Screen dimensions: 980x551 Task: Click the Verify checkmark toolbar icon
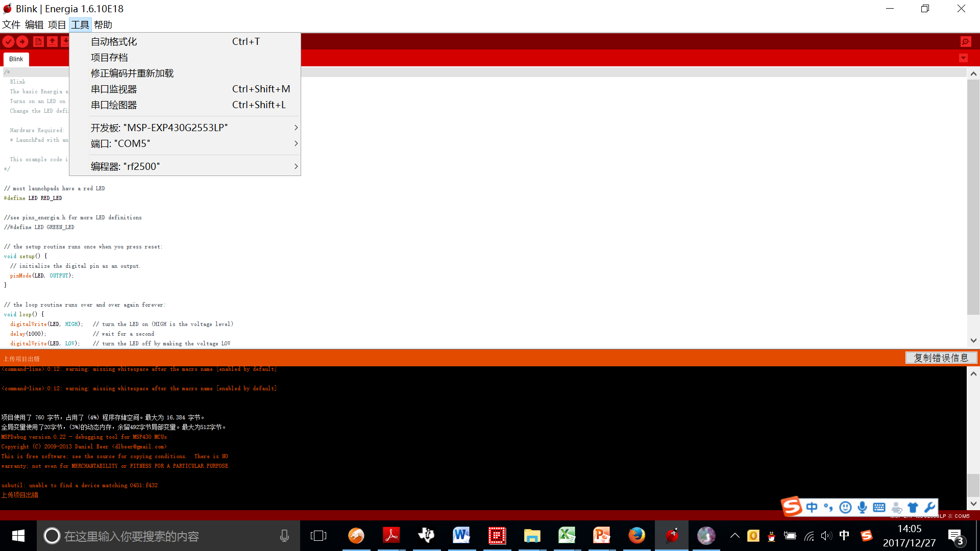[8, 42]
